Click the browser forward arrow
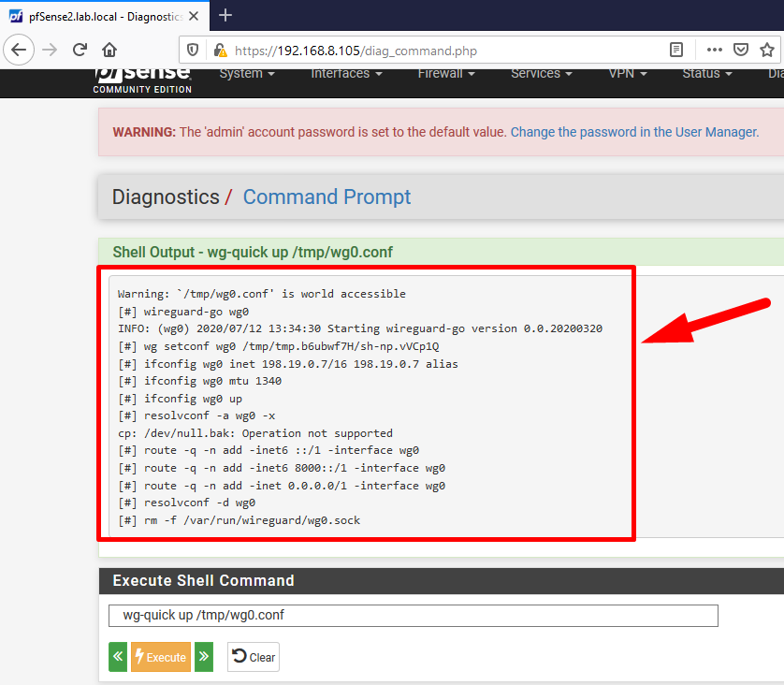 [50, 50]
